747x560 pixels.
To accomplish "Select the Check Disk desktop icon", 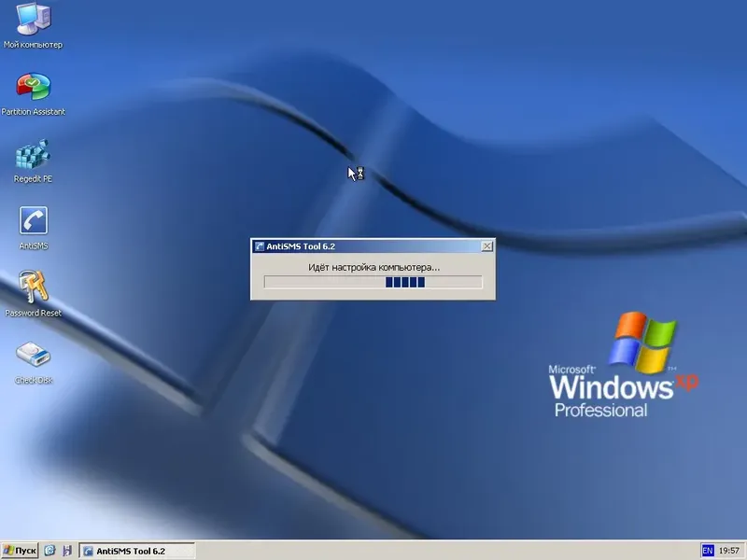I will pos(34,362).
